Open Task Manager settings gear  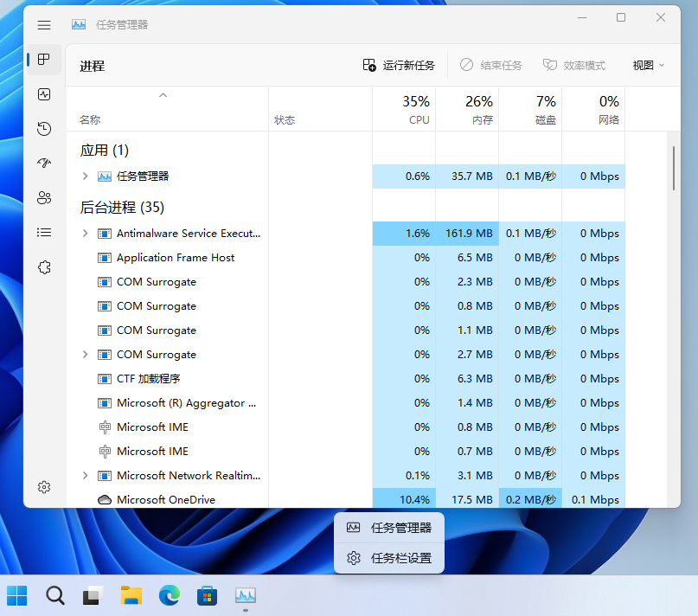point(44,487)
